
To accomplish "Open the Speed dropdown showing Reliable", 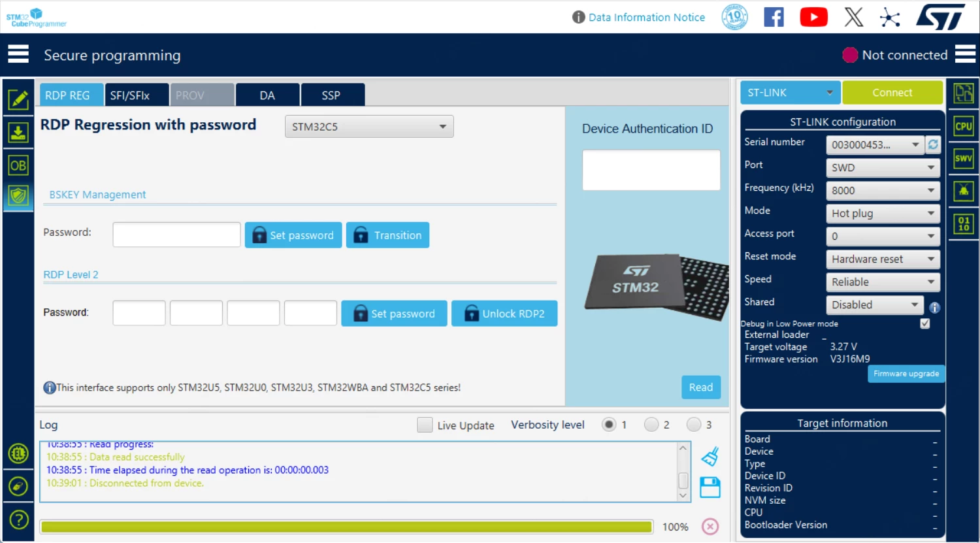I will pos(883,282).
